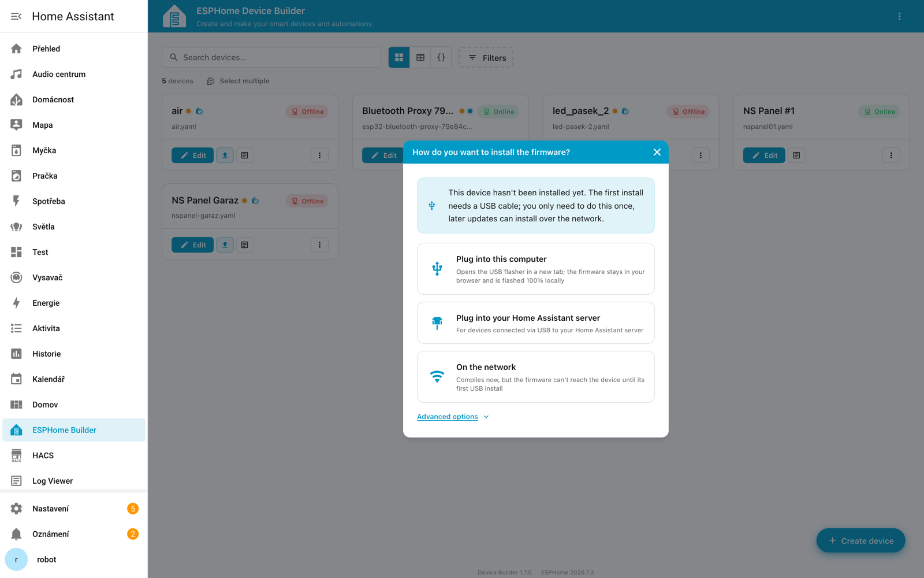The image size is (924, 578).
Task: Switch to table view icon
Action: pos(420,57)
